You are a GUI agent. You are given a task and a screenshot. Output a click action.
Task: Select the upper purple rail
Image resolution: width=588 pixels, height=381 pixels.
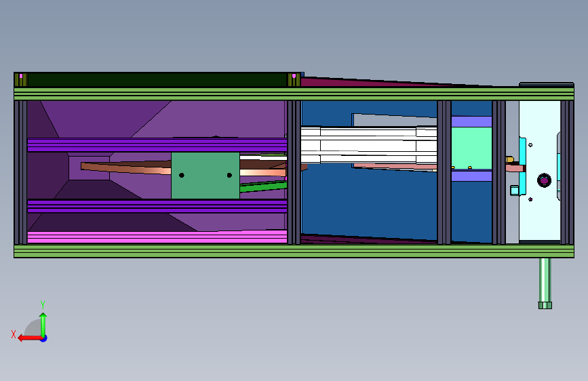point(157,145)
